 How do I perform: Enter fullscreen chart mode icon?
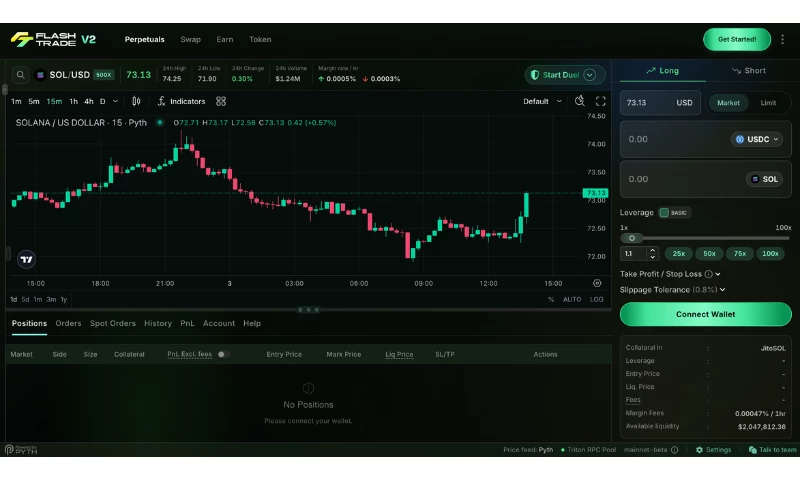[601, 101]
